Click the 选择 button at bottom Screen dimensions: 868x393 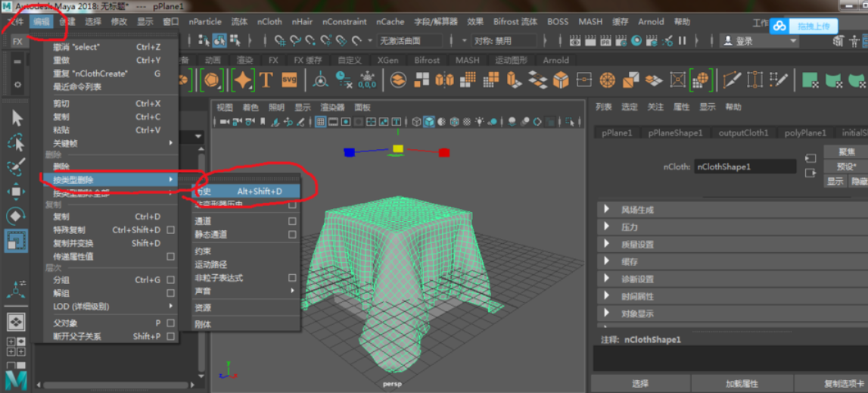[640, 384]
